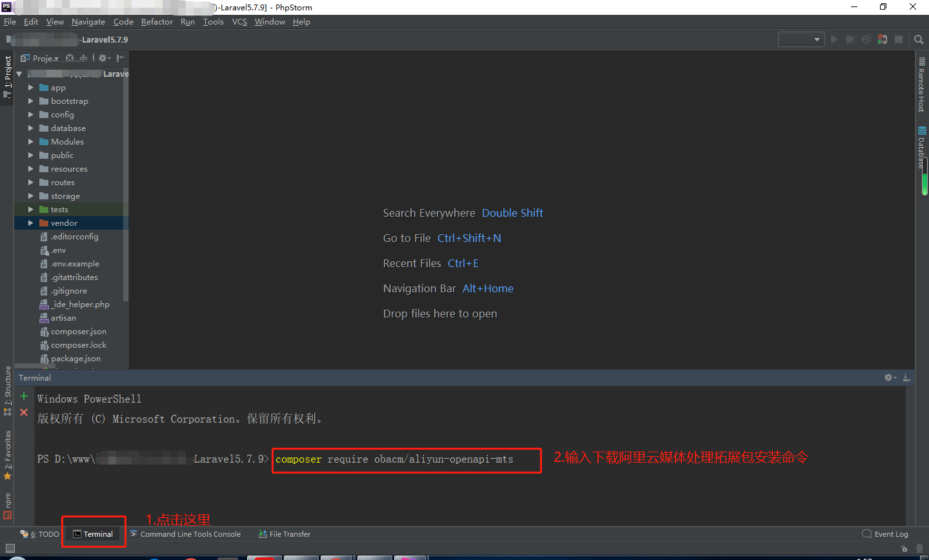This screenshot has height=560, width=929.
Task: Open the File Transfer tool window
Action: pos(285,534)
